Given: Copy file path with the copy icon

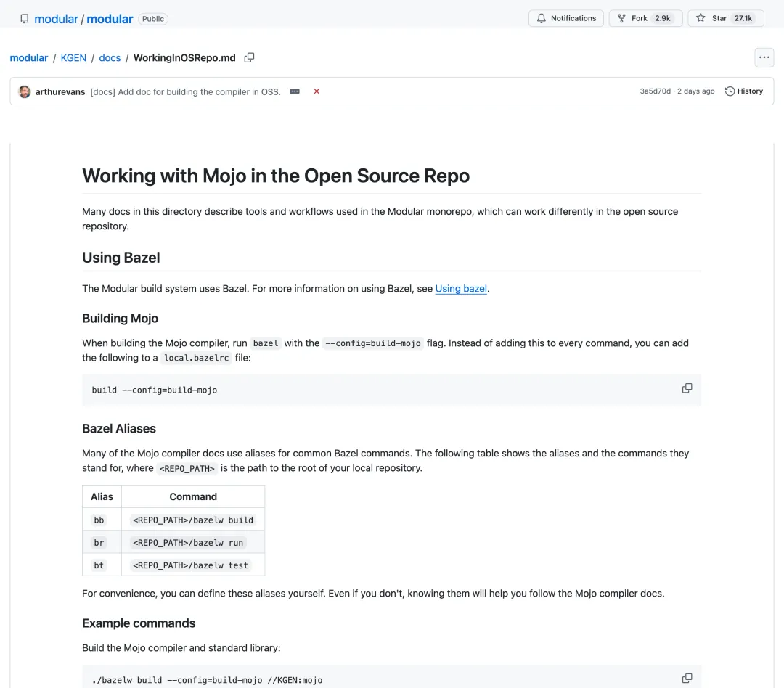Looking at the screenshot, I should (x=249, y=57).
